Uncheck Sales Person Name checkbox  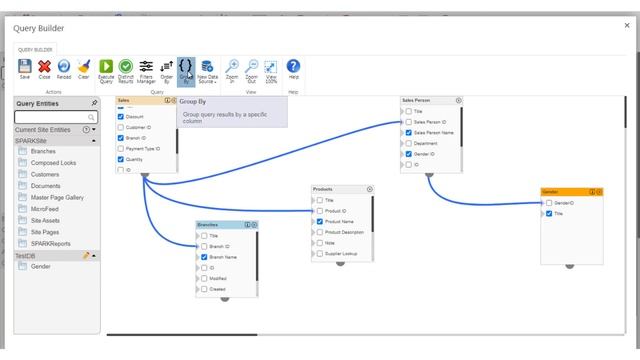[409, 133]
